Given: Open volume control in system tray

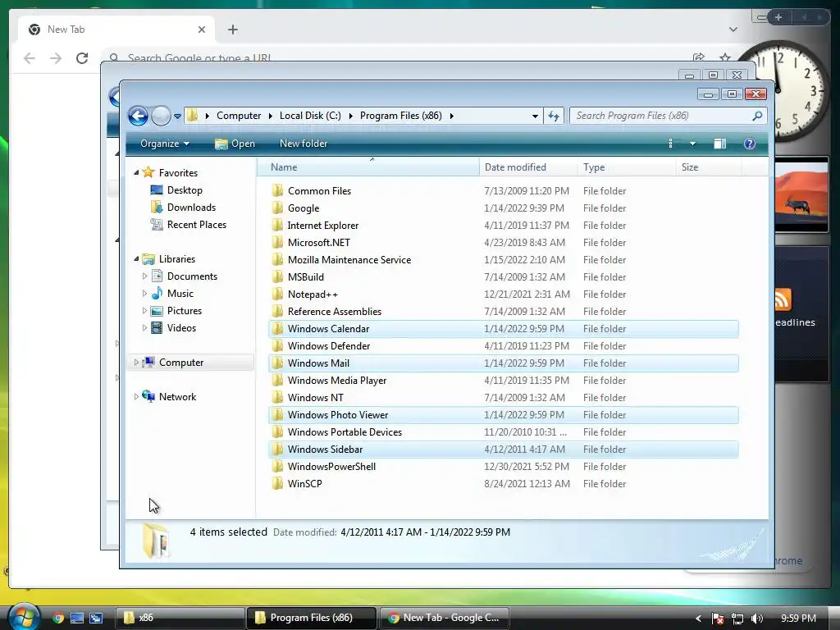Looking at the screenshot, I should 757,619.
